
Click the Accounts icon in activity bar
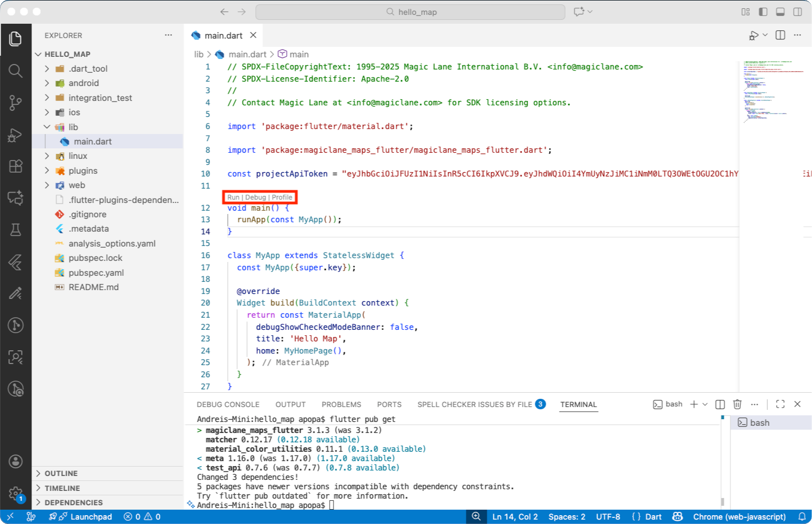pos(15,461)
